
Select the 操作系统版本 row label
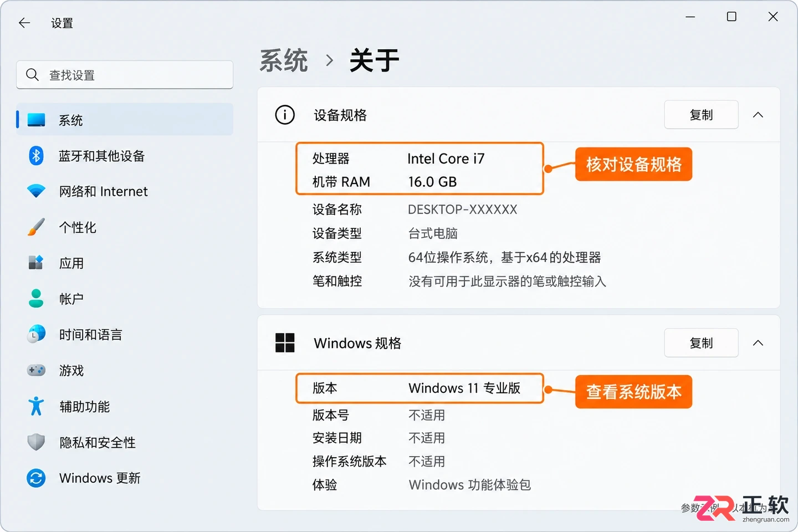point(350,461)
